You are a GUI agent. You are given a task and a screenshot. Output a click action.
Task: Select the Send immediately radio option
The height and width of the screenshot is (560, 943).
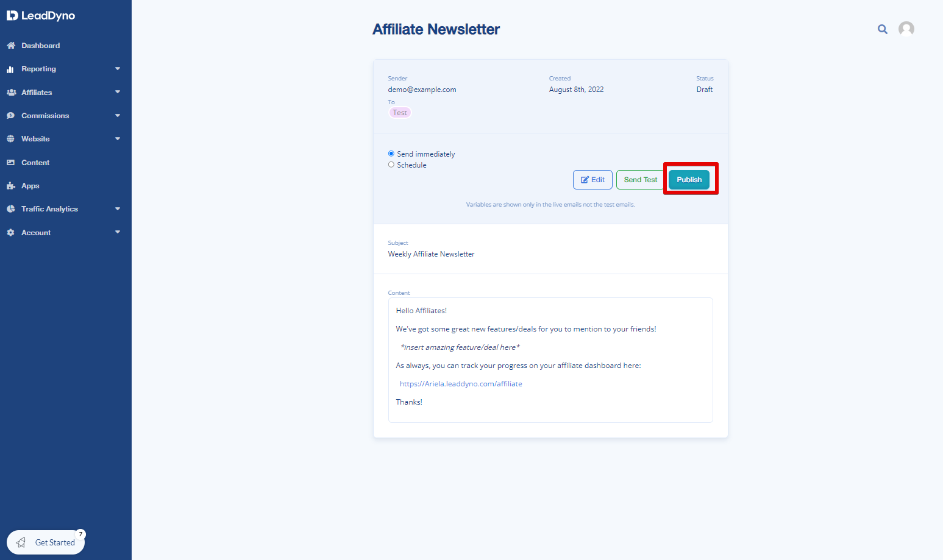coord(391,154)
